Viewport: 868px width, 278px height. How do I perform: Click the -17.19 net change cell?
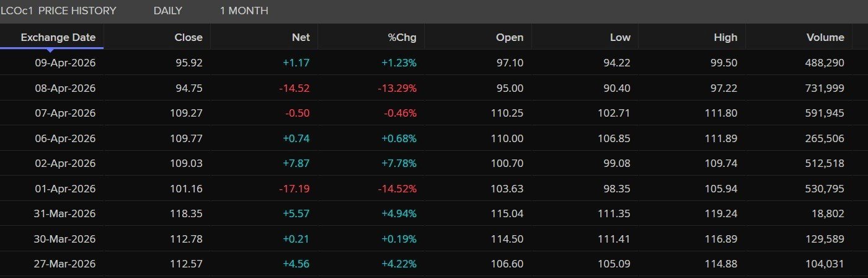coord(295,189)
